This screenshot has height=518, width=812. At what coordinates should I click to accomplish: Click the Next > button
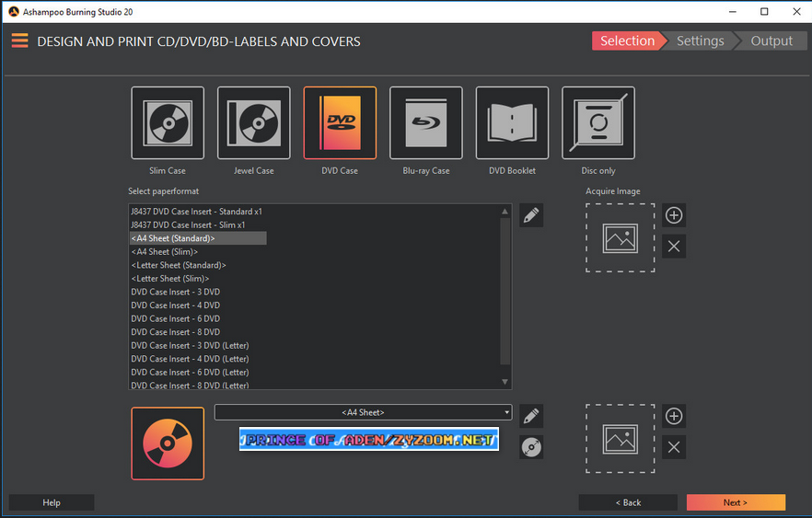[736, 502]
